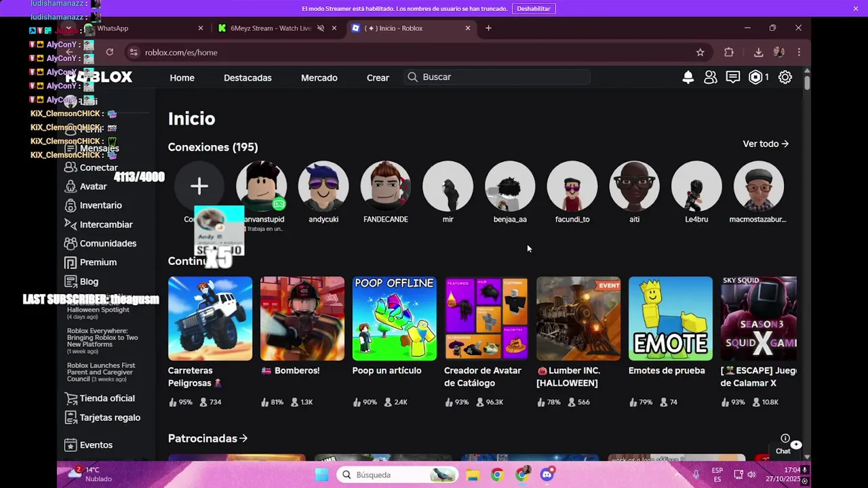The width and height of the screenshot is (868, 488).
Task: Open Crear nav item
Action: [378, 78]
